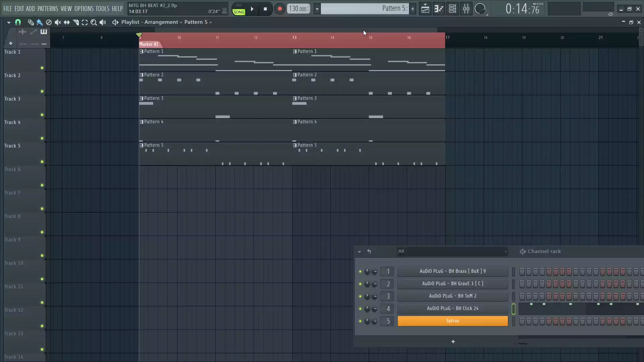Select the Slice tool
644x362 pixels.
[x=76, y=22]
